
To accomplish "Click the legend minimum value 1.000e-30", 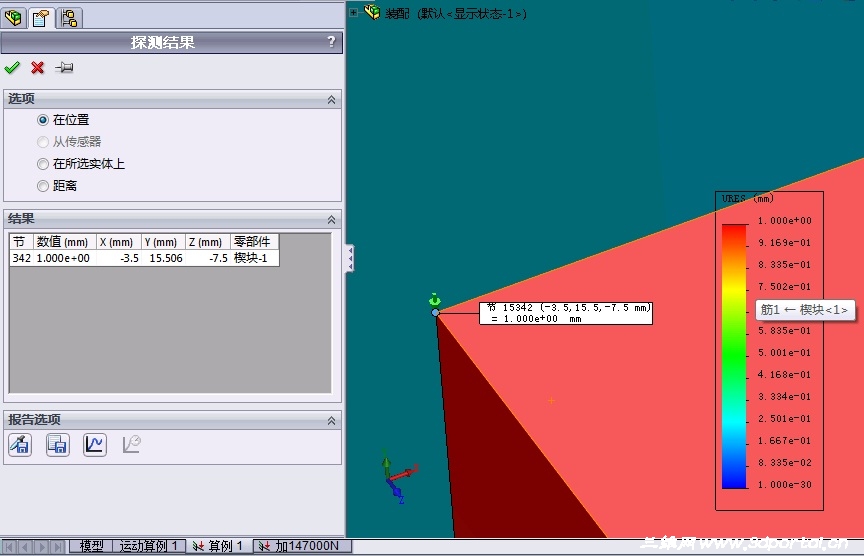I will click(784, 484).
